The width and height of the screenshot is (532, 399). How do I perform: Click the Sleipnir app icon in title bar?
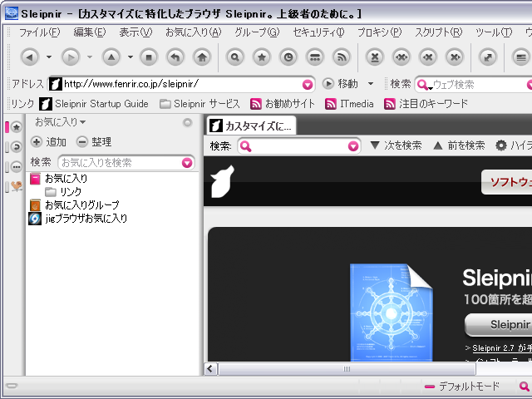pos(11,13)
